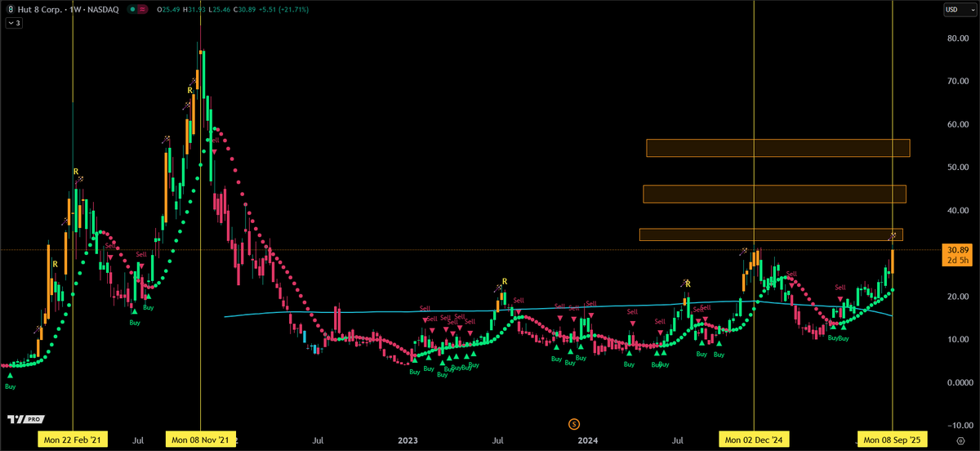
Task: Click the Mon 08 Nov '21 date label
Action: (x=202, y=441)
